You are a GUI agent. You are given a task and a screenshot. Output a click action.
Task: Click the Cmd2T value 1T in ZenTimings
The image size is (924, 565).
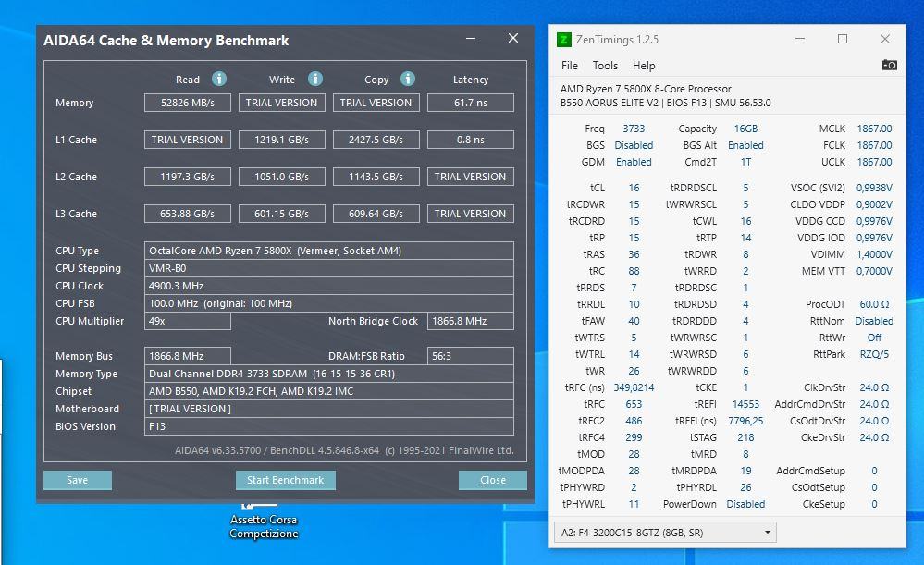tap(745, 162)
